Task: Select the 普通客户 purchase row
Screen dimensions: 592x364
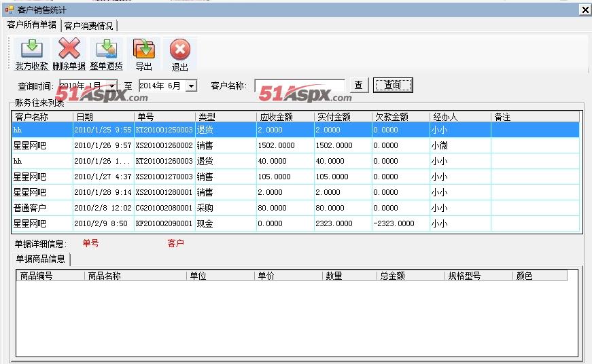Action: (164, 208)
